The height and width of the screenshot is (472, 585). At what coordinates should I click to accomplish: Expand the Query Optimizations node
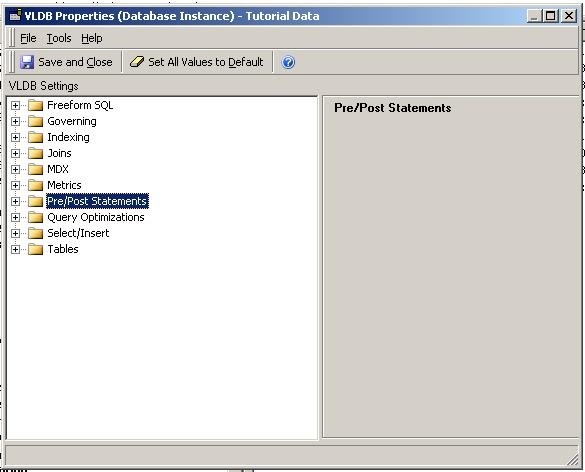tap(15, 218)
